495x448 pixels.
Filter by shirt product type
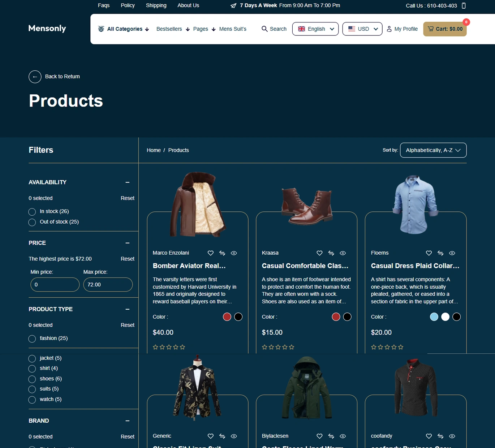[x=32, y=369]
